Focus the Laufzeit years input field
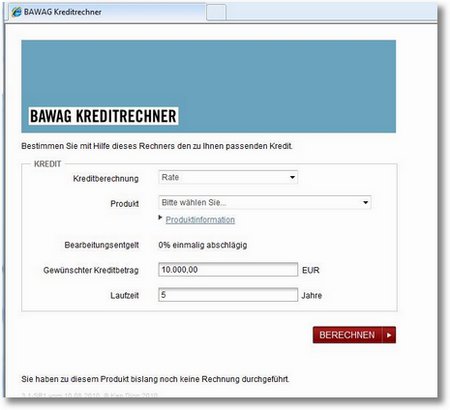450x410 pixels. (x=228, y=295)
